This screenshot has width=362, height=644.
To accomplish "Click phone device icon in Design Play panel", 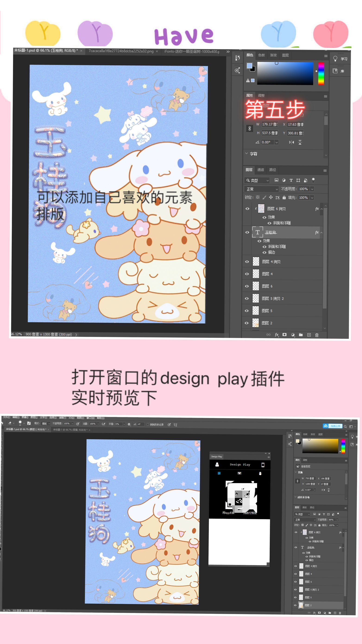I will pyautogui.click(x=263, y=465).
